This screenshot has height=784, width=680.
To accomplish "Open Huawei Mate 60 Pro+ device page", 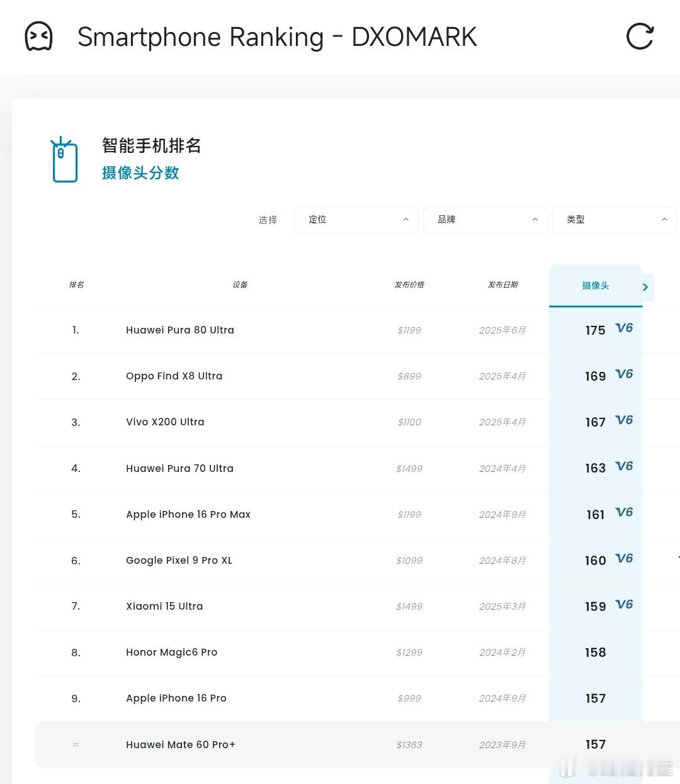I will 181,744.
